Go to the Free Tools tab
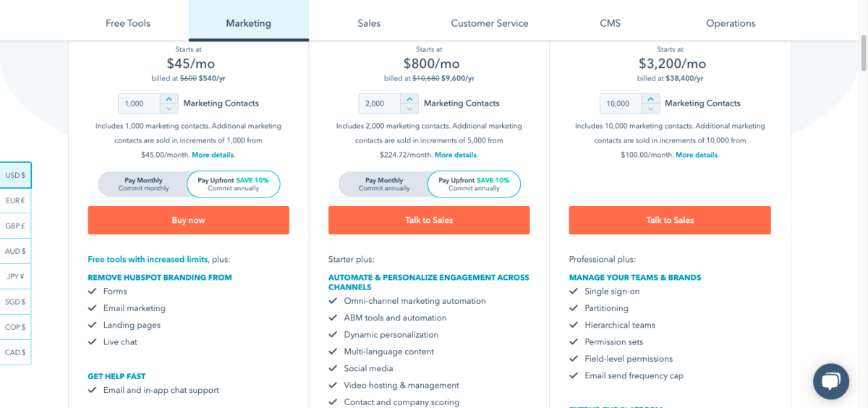868x408 pixels. tap(128, 23)
